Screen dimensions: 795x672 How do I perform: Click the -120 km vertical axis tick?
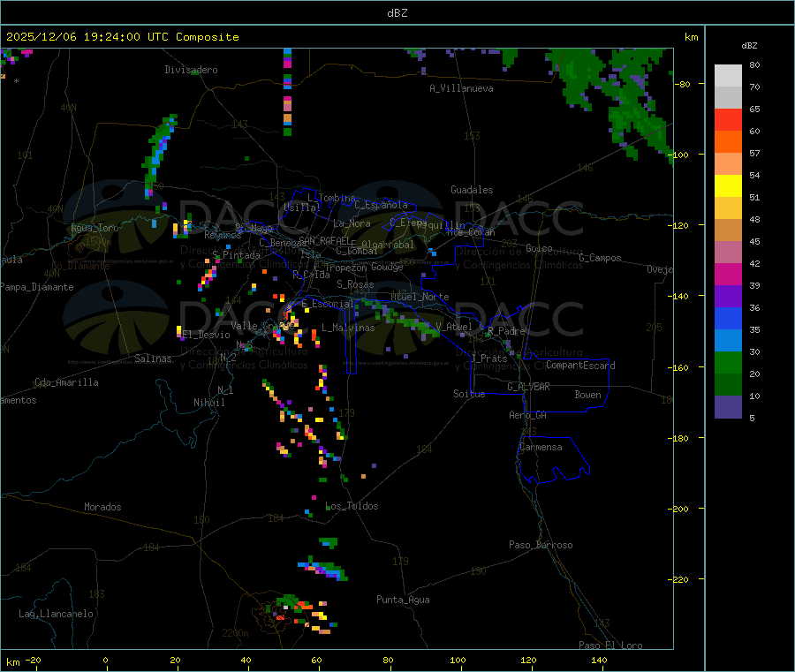(x=679, y=225)
